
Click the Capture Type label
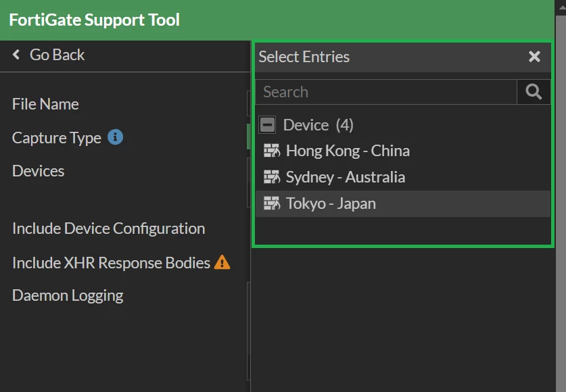57,138
